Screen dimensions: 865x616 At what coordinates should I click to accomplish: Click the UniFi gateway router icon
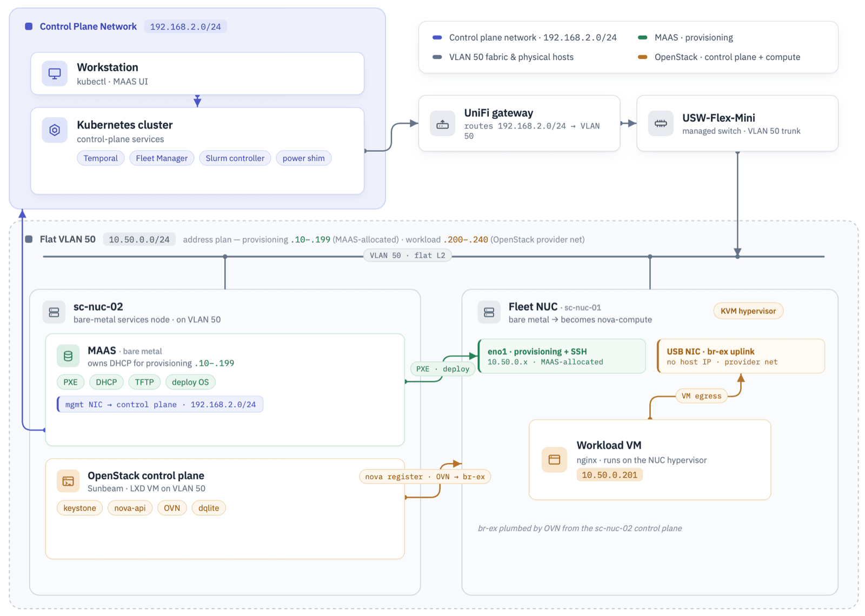click(443, 124)
